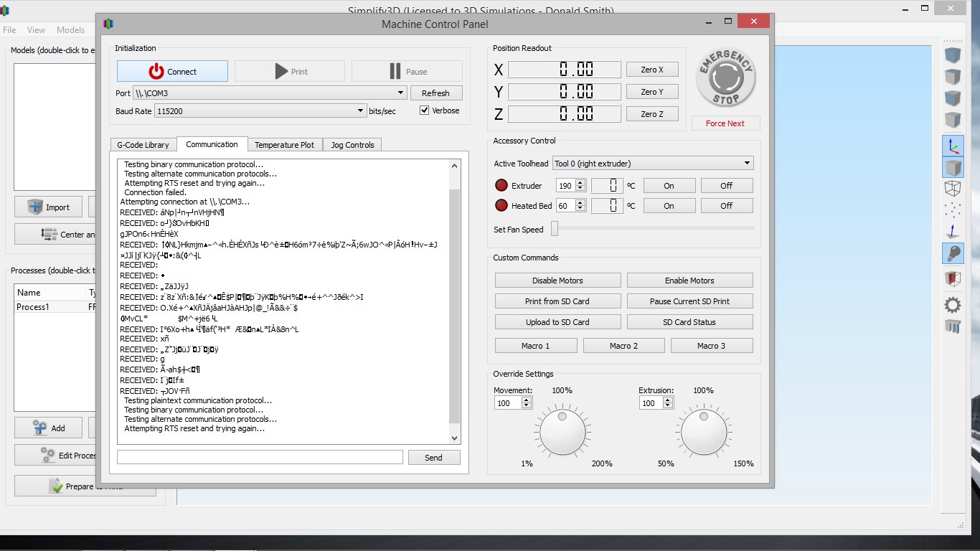Click the Zero X button

pos(652,70)
